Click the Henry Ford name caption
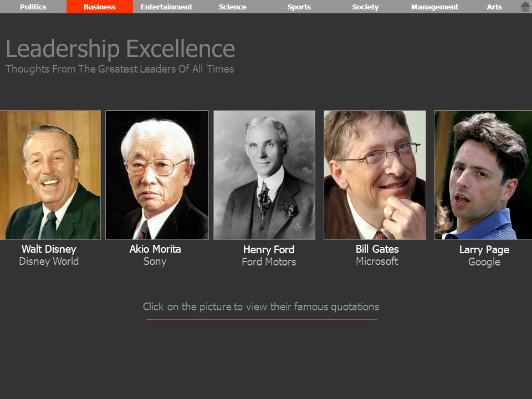Viewport: 532px width, 399px height. coord(269,250)
